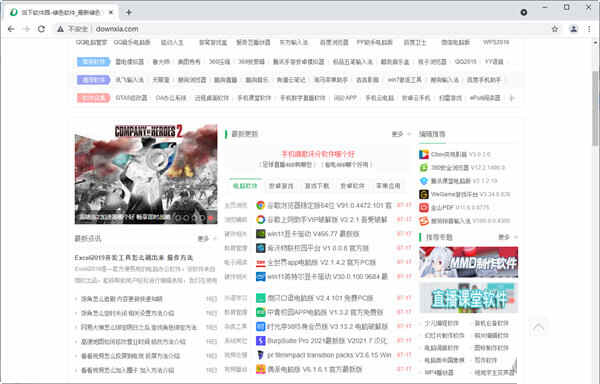Click the green icon beside the V2.4.101 entry
The width and height of the screenshot is (600, 384).
point(261,298)
